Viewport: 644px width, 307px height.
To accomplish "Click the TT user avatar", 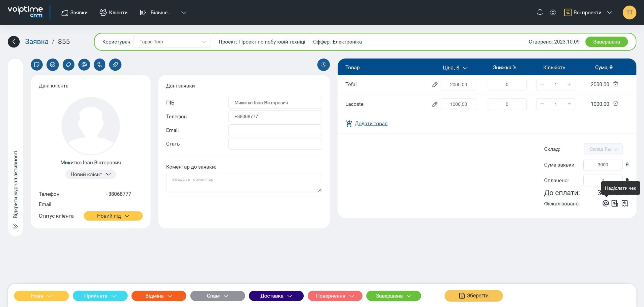I will [x=629, y=12].
